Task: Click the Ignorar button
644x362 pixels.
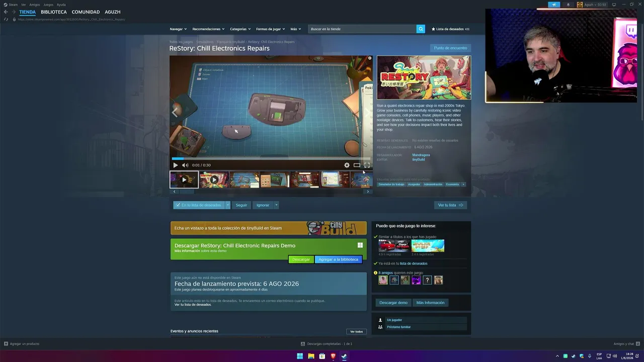Action: (263, 205)
